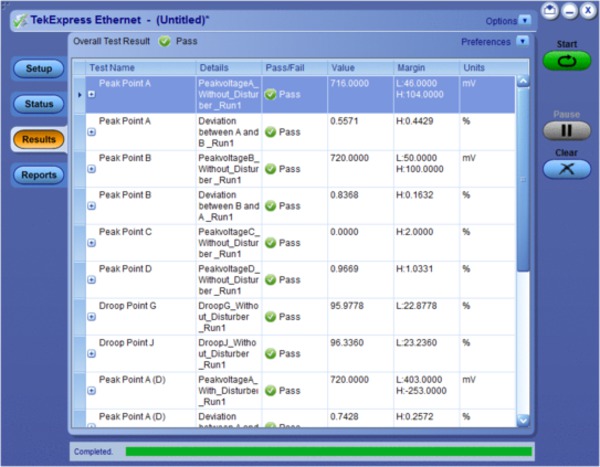Screen dimensions: 600x467
Task: Click the green Start run button
Action: point(566,61)
